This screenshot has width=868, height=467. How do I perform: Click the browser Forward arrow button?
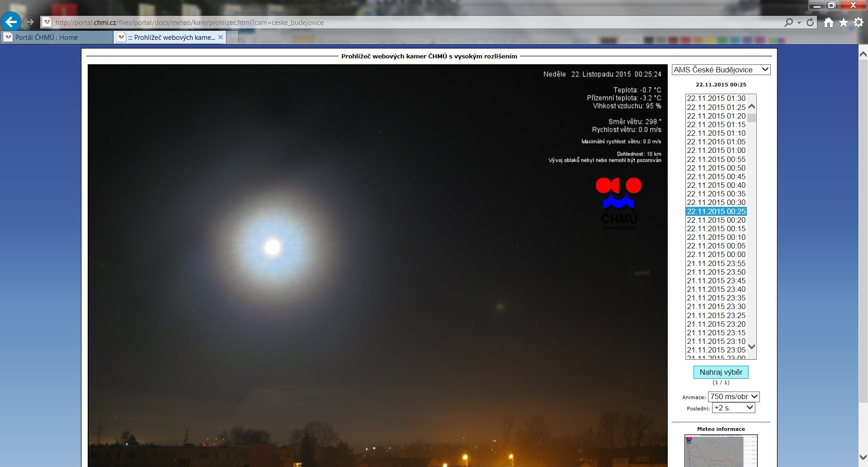tap(30, 22)
